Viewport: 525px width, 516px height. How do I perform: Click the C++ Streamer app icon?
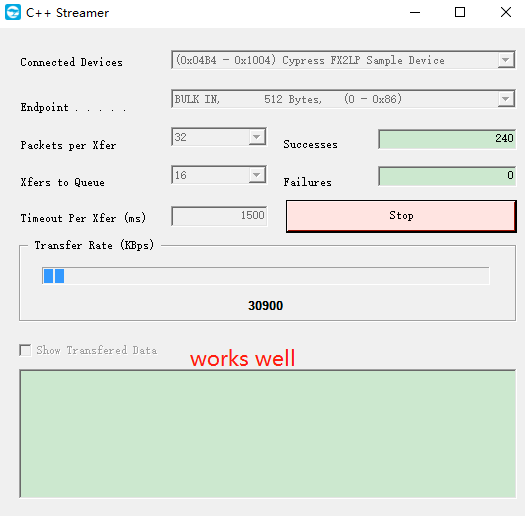(x=13, y=12)
